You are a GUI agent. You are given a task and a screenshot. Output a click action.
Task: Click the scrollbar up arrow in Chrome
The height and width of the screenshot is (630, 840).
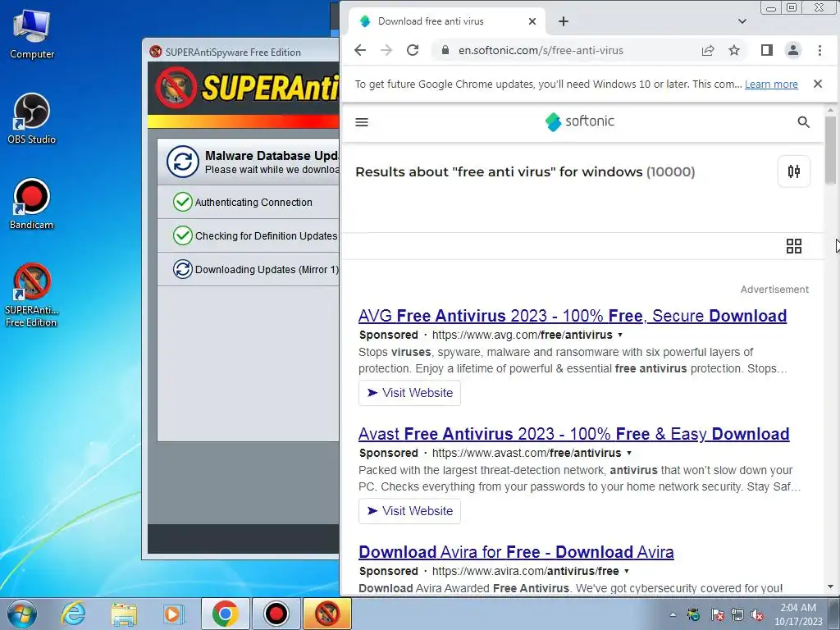click(830, 110)
